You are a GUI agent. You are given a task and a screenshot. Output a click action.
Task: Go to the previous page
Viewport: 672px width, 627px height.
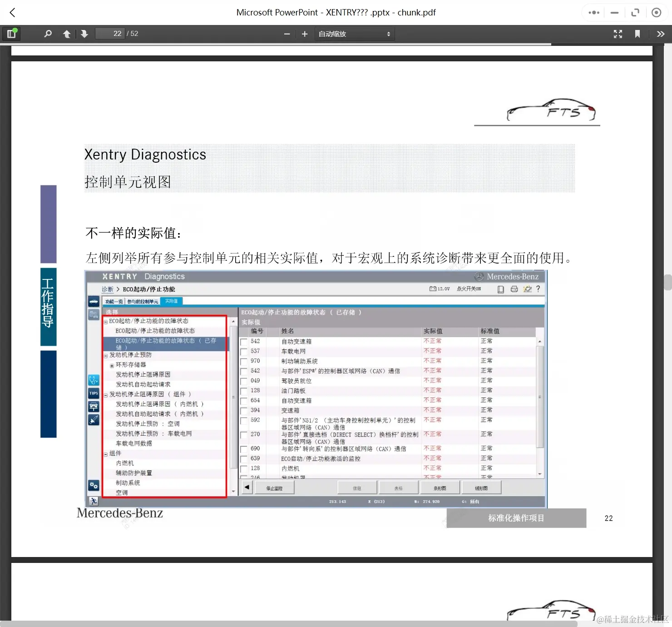[66, 34]
